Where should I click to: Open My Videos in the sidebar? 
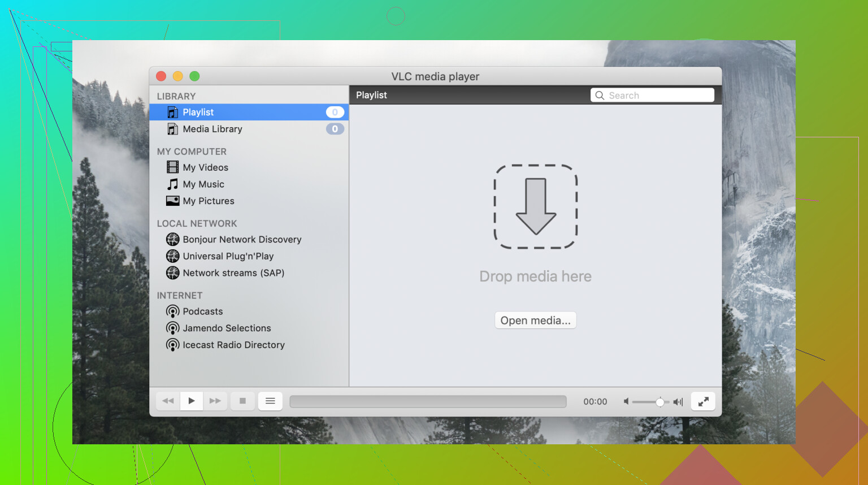[x=249, y=167]
